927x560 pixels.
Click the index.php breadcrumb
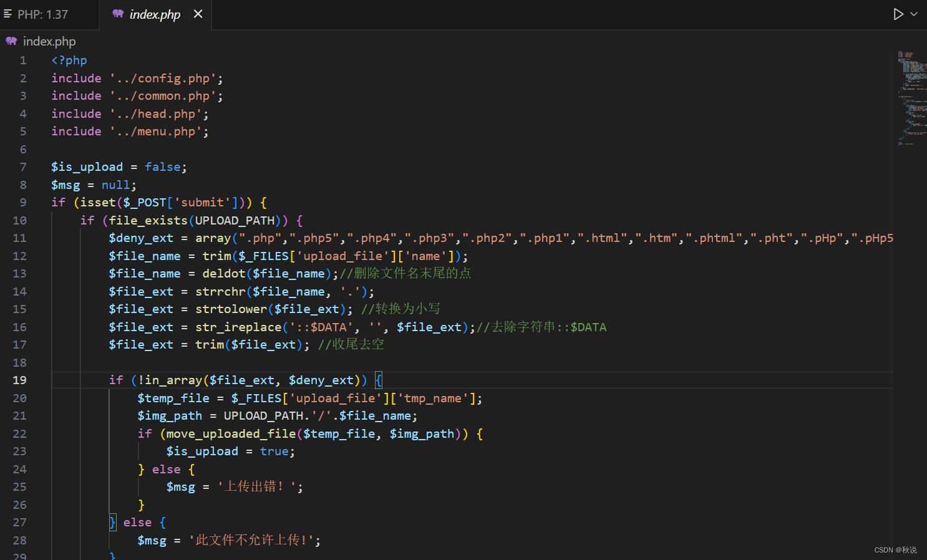tap(49, 41)
